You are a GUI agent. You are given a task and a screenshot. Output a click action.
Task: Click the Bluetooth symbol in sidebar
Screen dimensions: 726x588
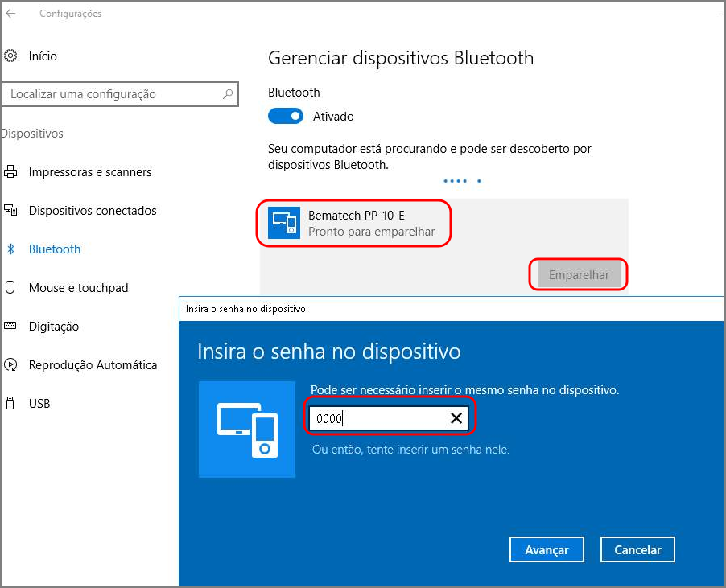coord(10,249)
